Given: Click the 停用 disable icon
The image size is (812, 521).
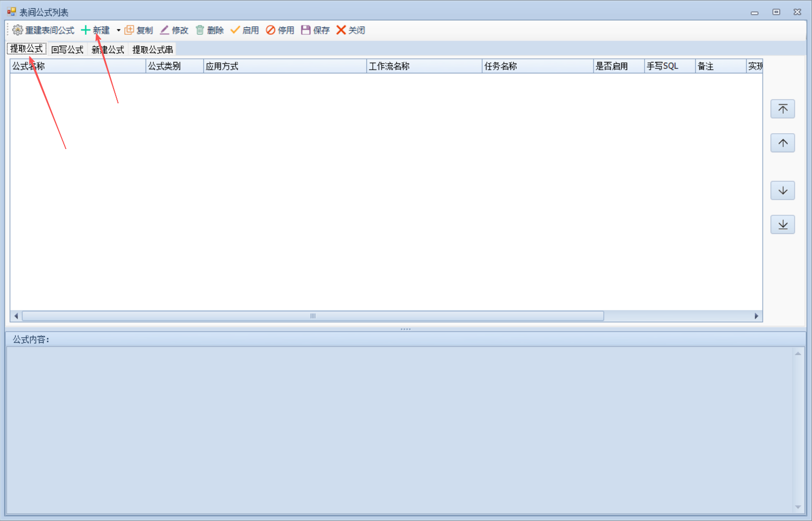Looking at the screenshot, I should click(271, 30).
